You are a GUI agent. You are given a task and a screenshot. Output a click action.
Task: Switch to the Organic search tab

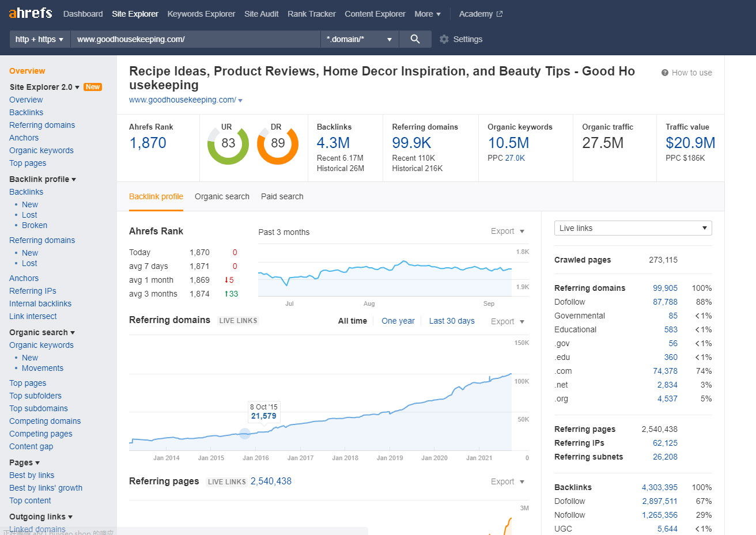click(222, 196)
